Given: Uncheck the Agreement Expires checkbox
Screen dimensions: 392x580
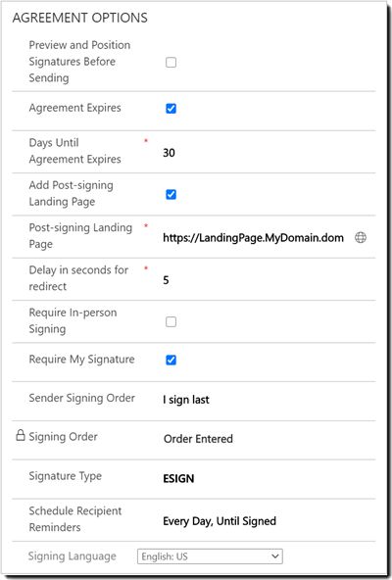Looking at the screenshot, I should (x=171, y=109).
